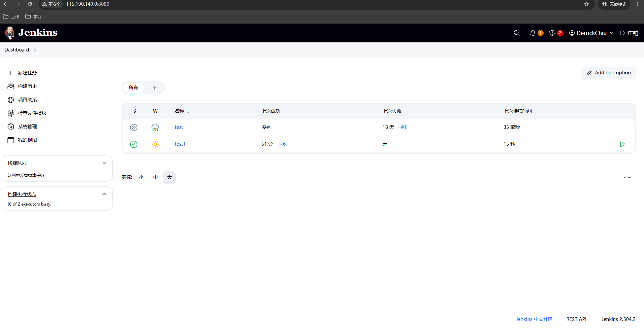Click the 注销 logout link
The width and height of the screenshot is (644, 329).
click(x=629, y=33)
